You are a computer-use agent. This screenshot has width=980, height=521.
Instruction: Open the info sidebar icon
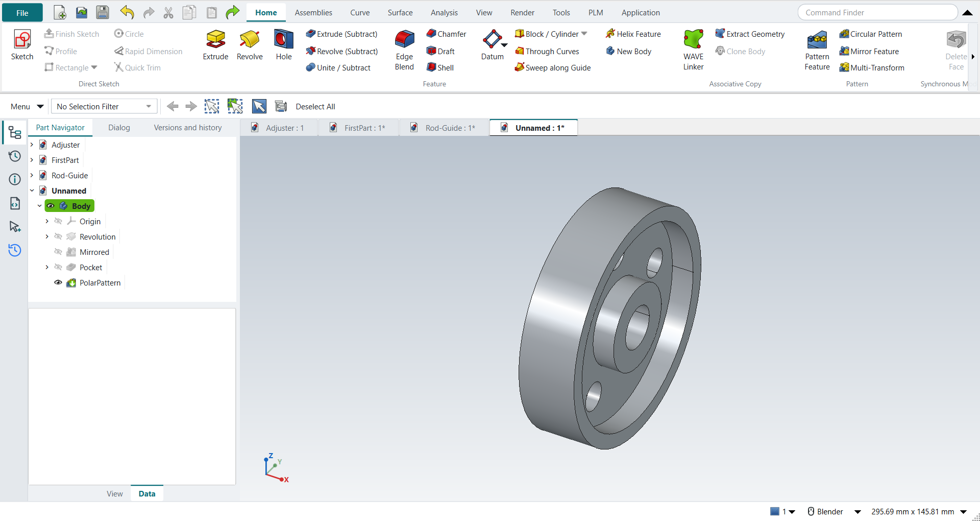[15, 179]
